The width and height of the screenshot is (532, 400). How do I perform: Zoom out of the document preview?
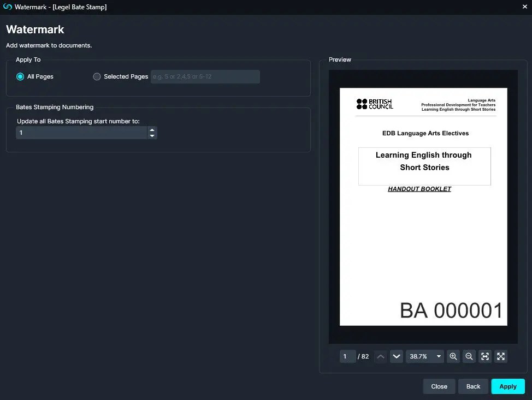(469, 356)
